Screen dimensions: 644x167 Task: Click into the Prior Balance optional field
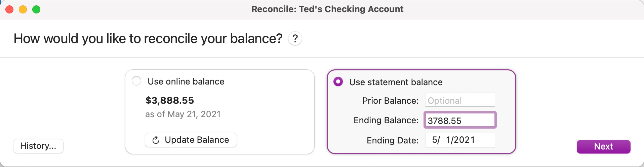(460, 100)
